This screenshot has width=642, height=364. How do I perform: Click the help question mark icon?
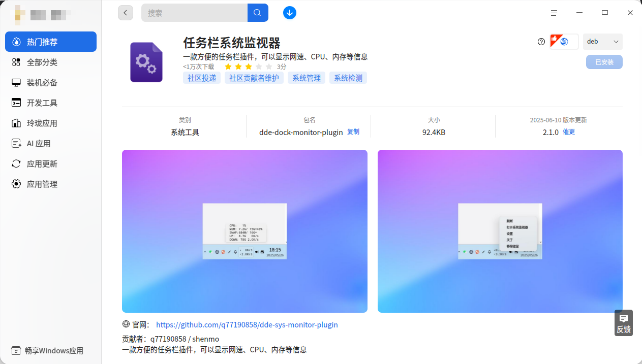coord(541,42)
